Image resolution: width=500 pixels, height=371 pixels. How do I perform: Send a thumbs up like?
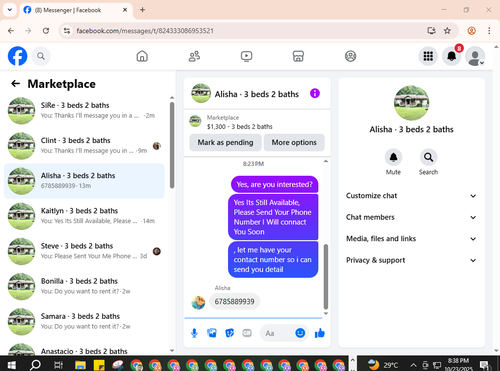tap(320, 333)
